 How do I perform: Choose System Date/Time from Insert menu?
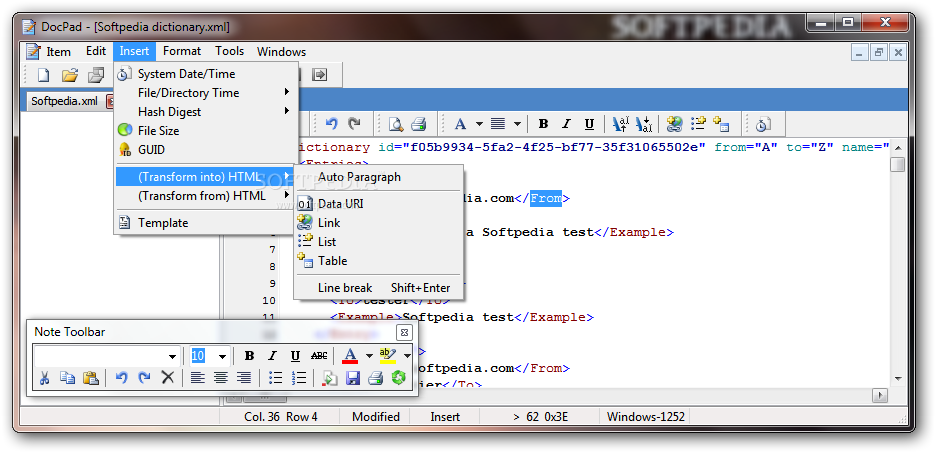(206, 74)
